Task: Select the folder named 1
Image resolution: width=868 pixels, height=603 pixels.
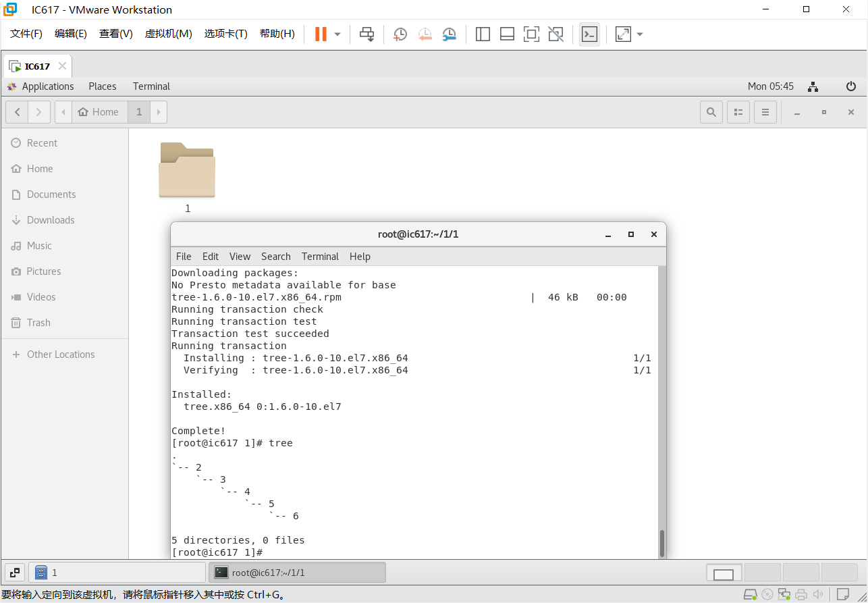Action: (187, 178)
